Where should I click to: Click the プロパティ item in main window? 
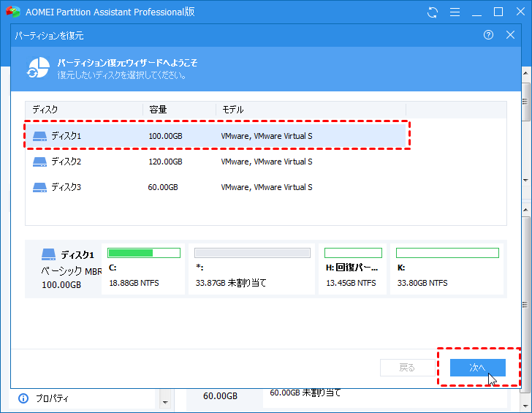point(53,398)
